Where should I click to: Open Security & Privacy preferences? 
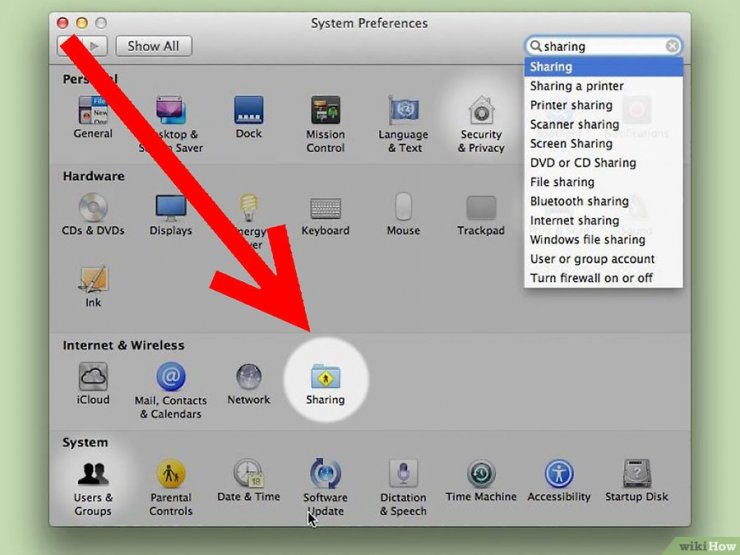coord(481,111)
